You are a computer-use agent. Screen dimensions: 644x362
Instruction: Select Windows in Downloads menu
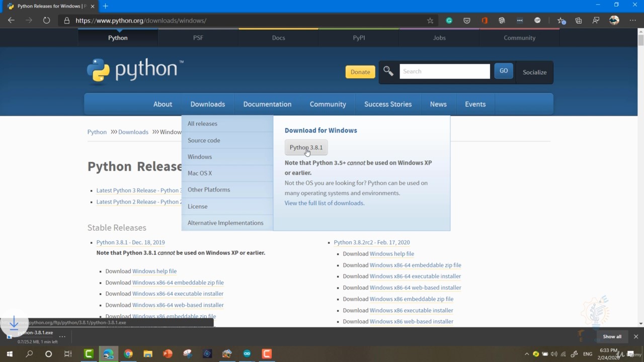pos(227,157)
